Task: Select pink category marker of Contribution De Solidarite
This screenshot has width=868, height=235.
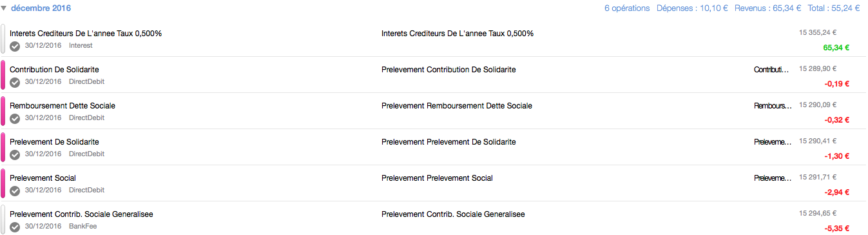Action: tap(3, 75)
